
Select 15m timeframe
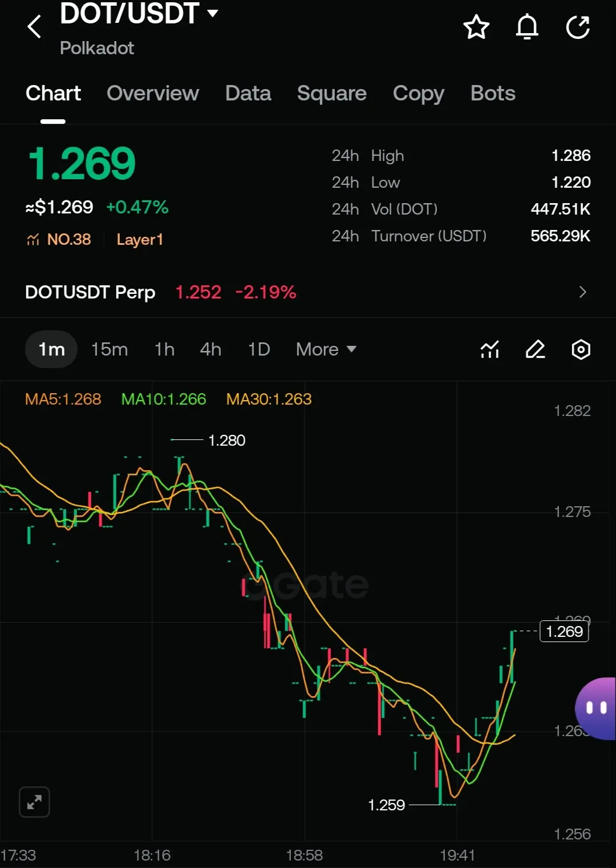click(110, 349)
